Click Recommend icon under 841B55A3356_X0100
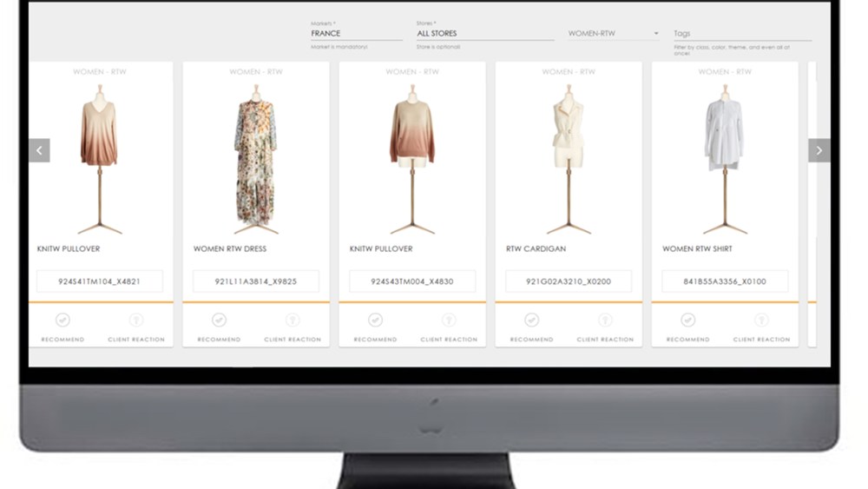Image resolution: width=868 pixels, height=489 pixels. tap(688, 320)
